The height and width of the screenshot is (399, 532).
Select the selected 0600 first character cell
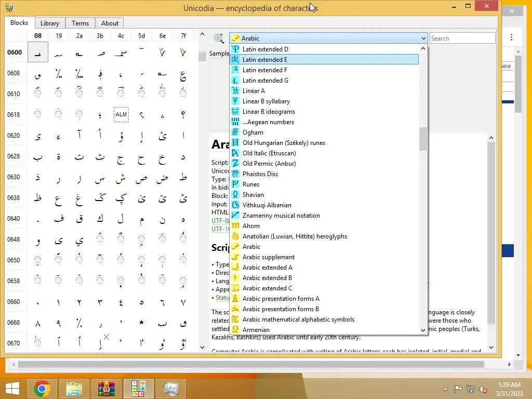click(38, 52)
